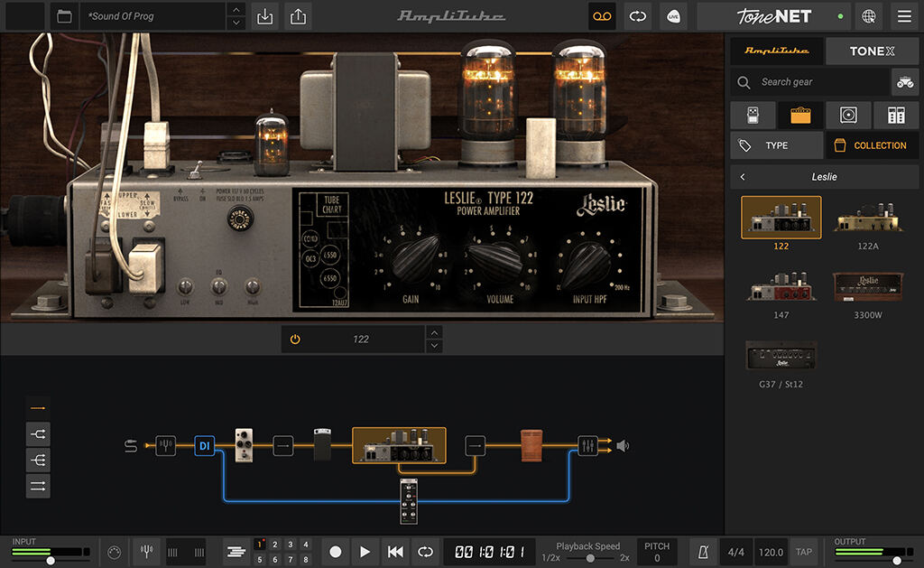Open the Looper panel icon

click(602, 16)
